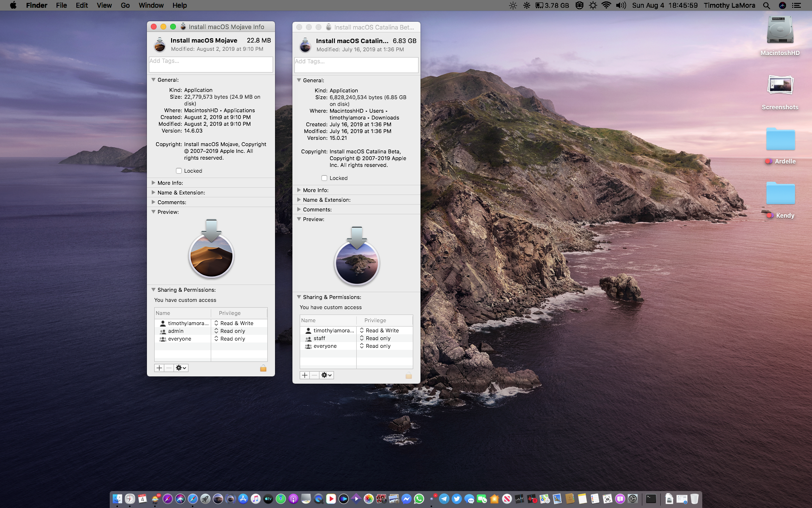Toggle Locked checkbox in Catalina Info window
This screenshot has width=812, height=508.
(x=324, y=178)
